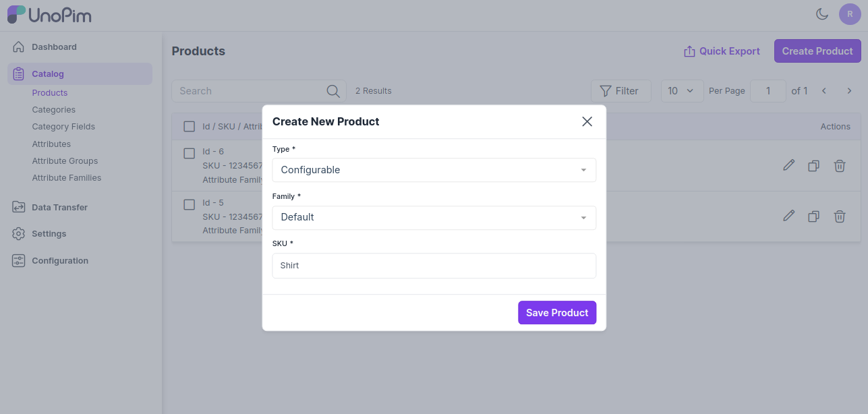
Task: Check the box for product Id 5
Action: (190, 204)
